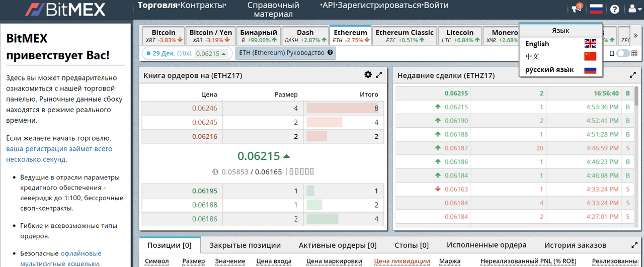Viewport: 644px width, 267px height.
Task: Open the announcements megaphone notifications
Action: pos(576,9)
